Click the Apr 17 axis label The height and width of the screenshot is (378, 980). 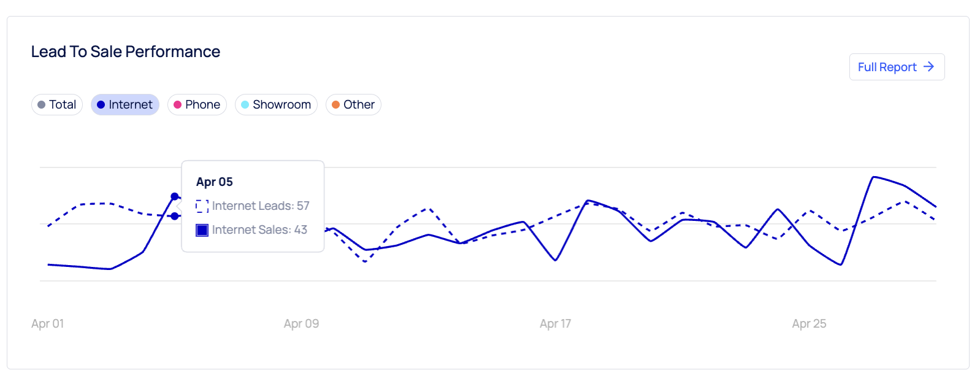(x=554, y=323)
